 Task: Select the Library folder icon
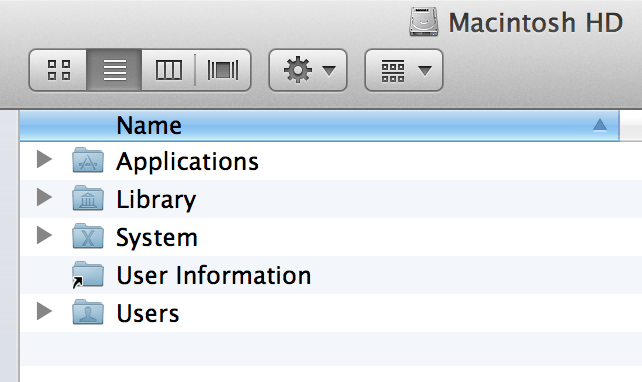tap(88, 198)
